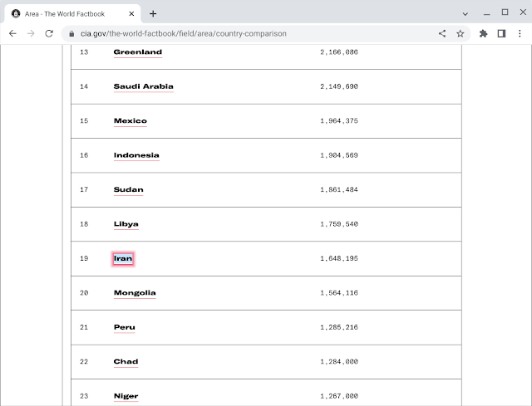Open the Mongolia country link

pos(135,292)
